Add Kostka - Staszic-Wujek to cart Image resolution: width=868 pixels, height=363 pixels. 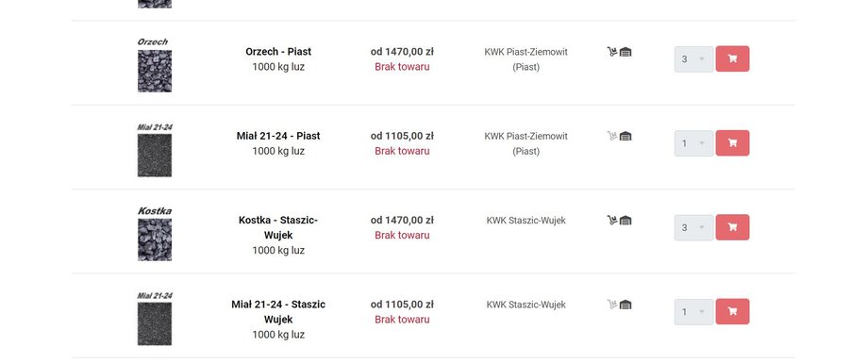tap(732, 227)
